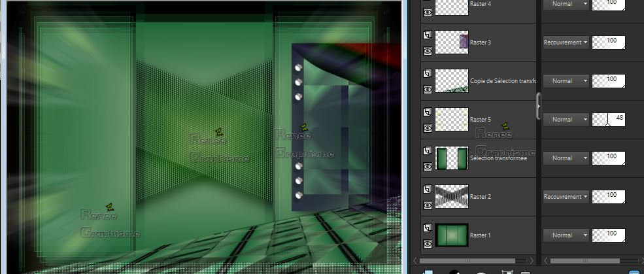Viewport: 644px width, 274px height.
Task: Open blend mode dropdown for Sélection transformée
Action: [566, 158]
